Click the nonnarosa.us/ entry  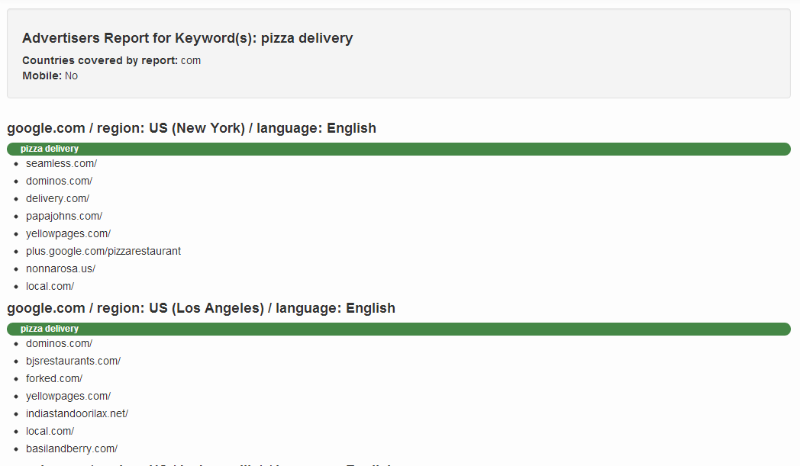click(61, 268)
